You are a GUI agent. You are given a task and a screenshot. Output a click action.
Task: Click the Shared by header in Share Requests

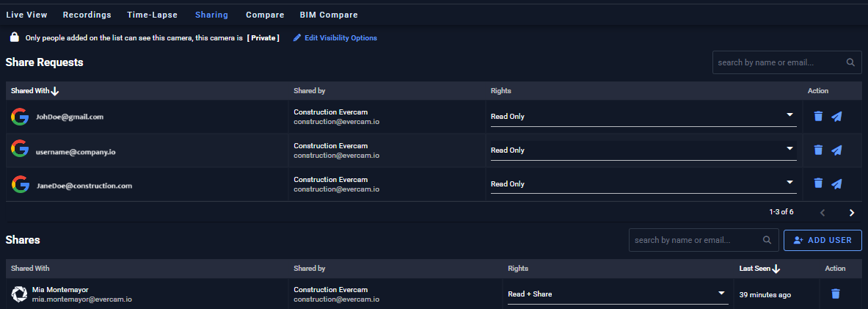[310, 91]
